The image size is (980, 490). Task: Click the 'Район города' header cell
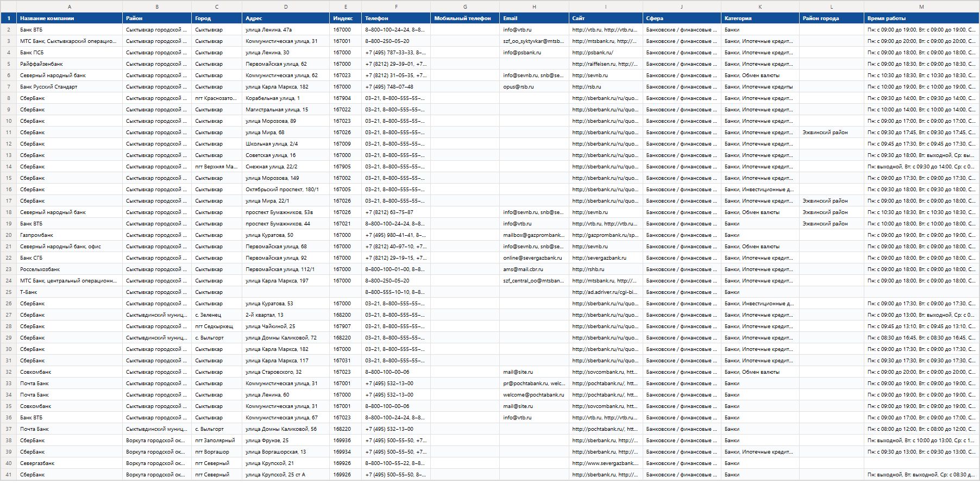832,18
